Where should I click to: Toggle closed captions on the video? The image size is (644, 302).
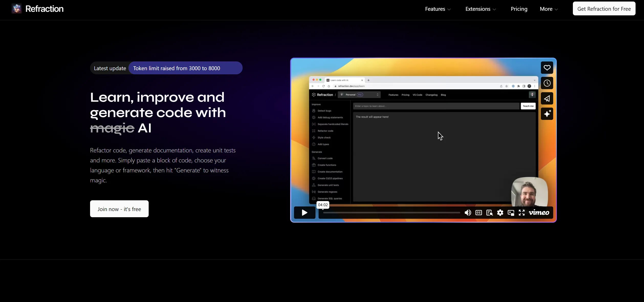(478, 213)
